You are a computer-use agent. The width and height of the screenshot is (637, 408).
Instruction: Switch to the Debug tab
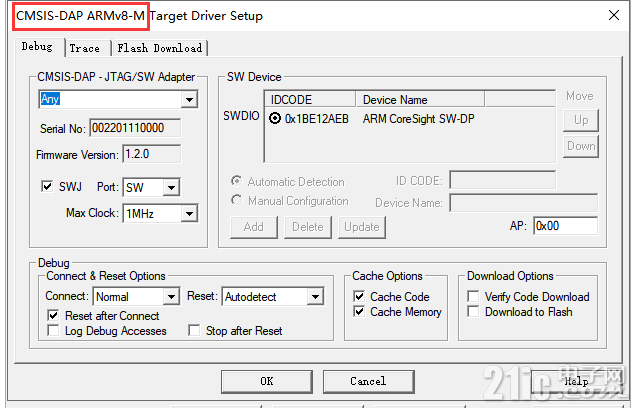[39, 47]
